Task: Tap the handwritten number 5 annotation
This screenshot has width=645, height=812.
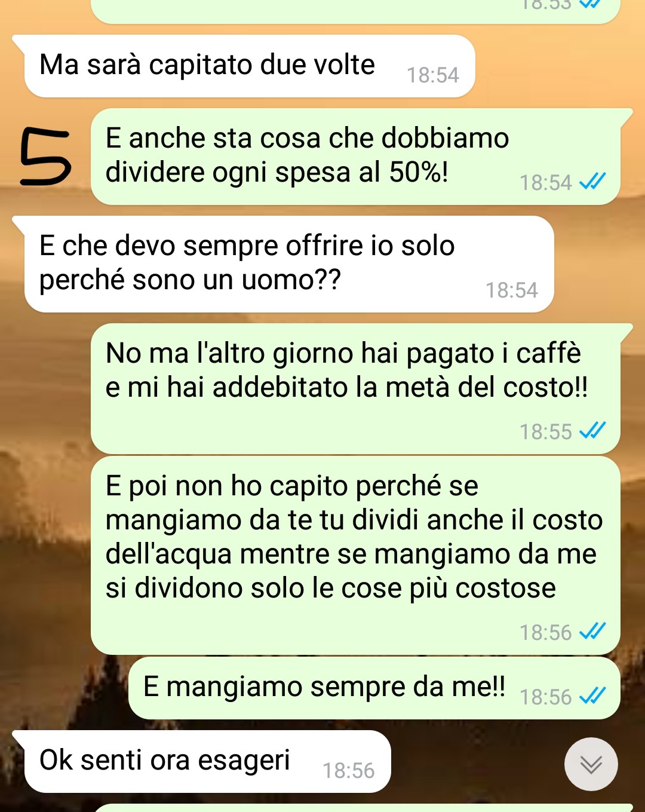Action: 45,157
